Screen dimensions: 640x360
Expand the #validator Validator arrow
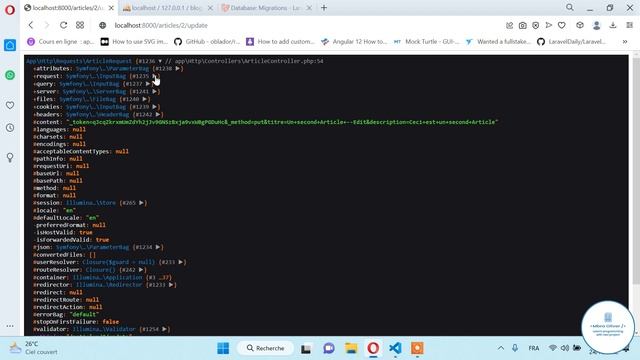[164, 329]
